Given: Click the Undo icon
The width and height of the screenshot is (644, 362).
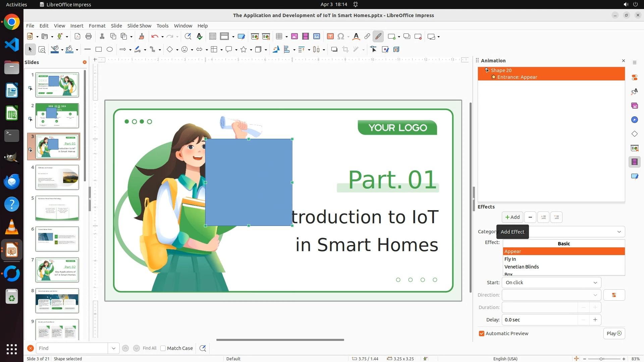Looking at the screenshot, I should [x=155, y=37].
